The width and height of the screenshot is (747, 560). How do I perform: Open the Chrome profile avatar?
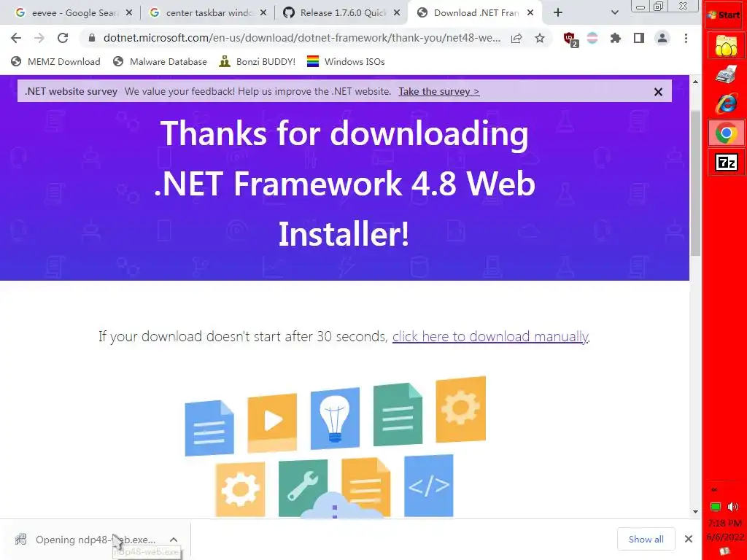(662, 38)
